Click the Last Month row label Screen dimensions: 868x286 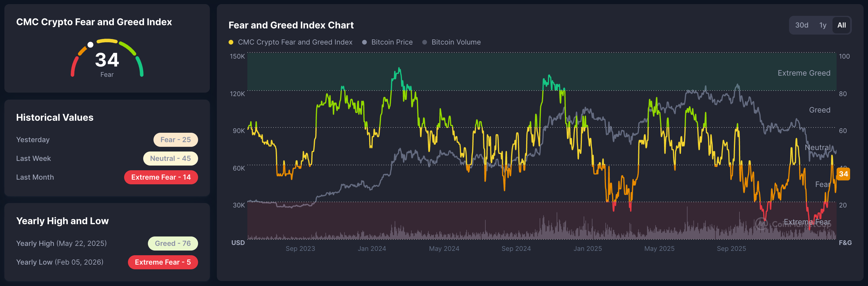[x=35, y=177]
